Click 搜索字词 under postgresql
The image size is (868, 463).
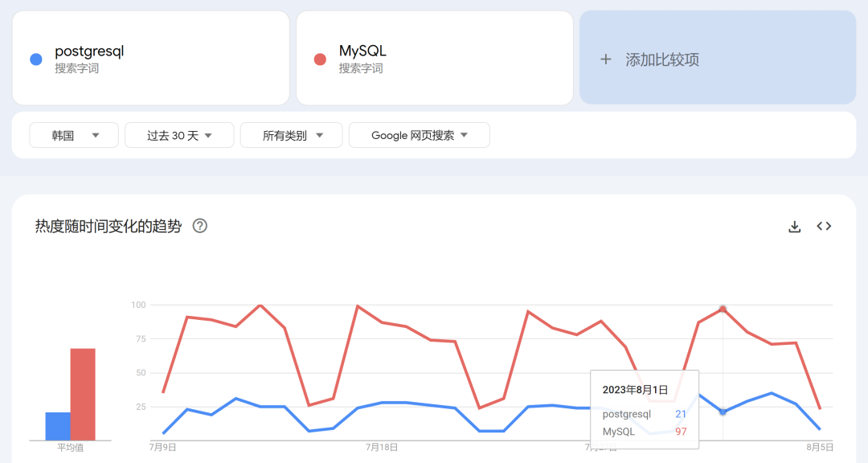pyautogui.click(x=77, y=68)
